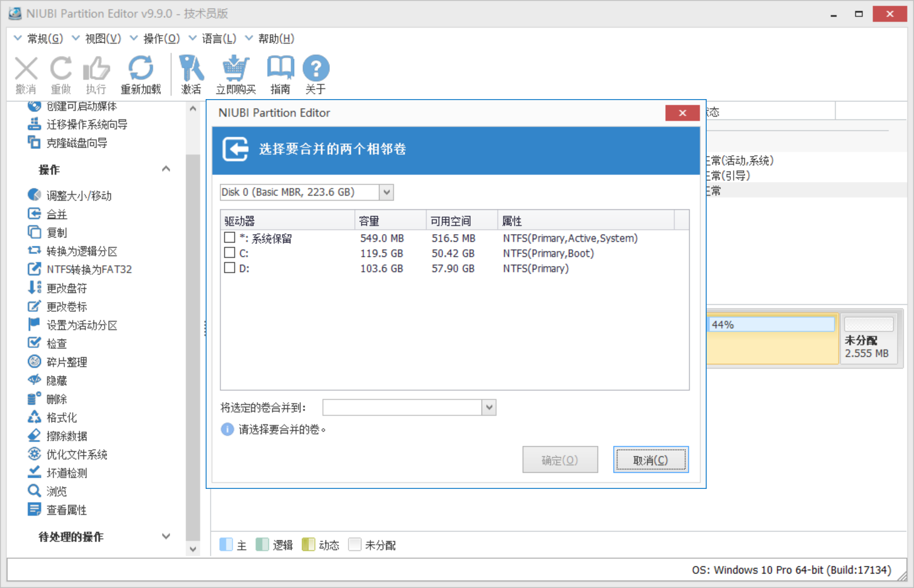Choose the 删除 operation
914x588 pixels.
pyautogui.click(x=48, y=399)
